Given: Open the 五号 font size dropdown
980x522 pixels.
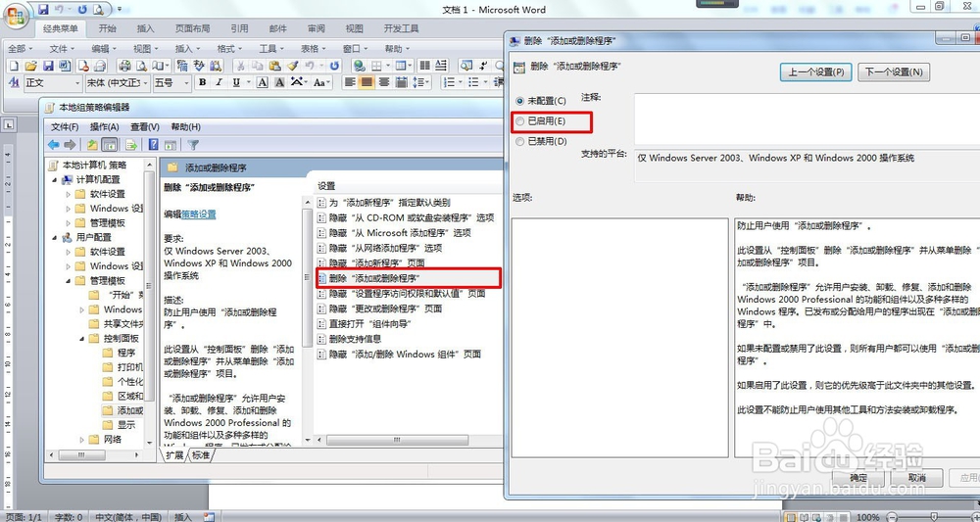Looking at the screenshot, I should 186,82.
